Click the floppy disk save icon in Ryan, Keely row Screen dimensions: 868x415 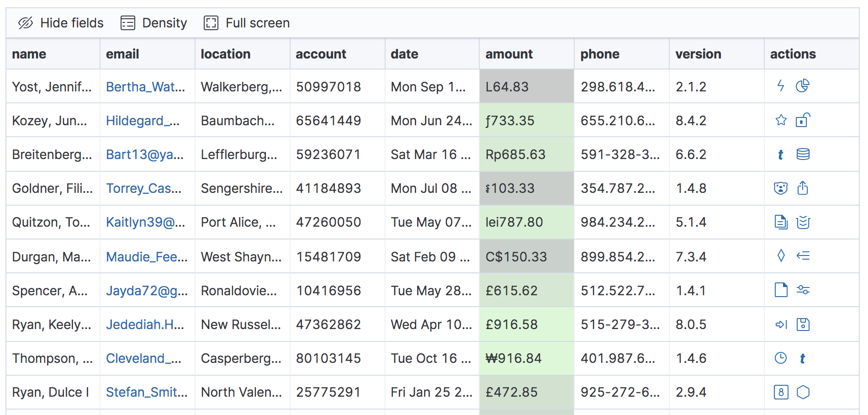point(803,325)
